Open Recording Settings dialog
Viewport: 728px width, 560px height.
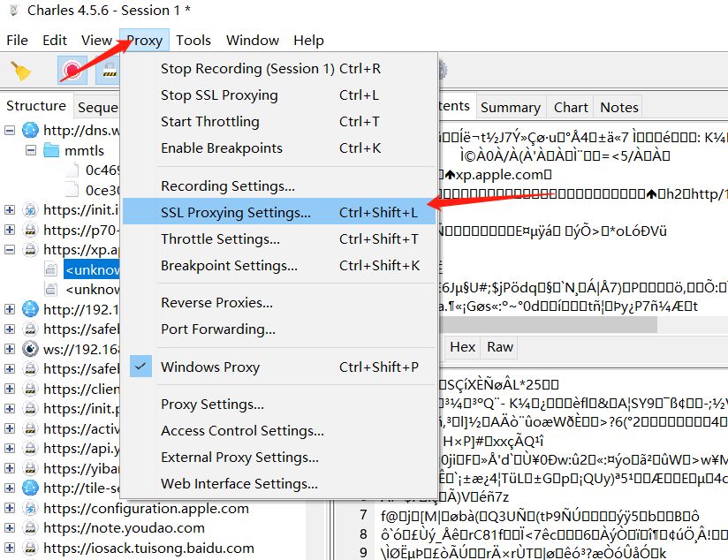coord(278,186)
